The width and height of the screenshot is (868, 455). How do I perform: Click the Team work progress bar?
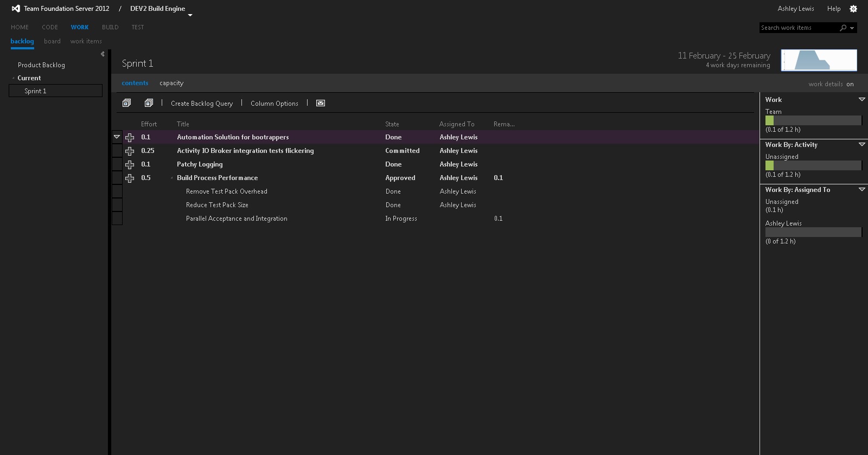coord(813,120)
